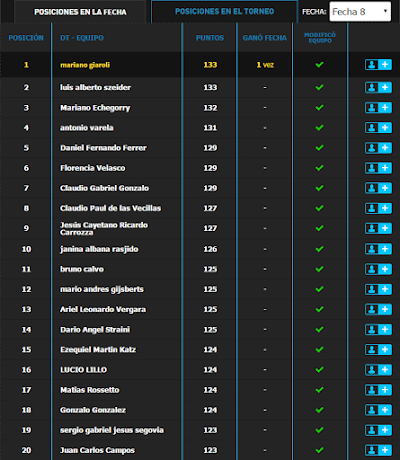400x460 pixels.
Task: Switch to Posiciones en la Fecha tab
Action: tap(80, 12)
